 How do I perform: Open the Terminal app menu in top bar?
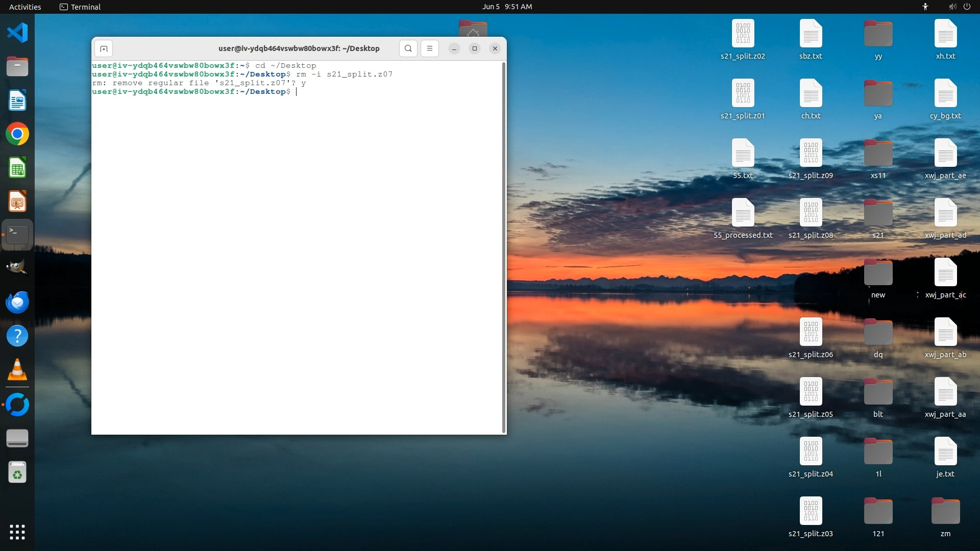(80, 7)
